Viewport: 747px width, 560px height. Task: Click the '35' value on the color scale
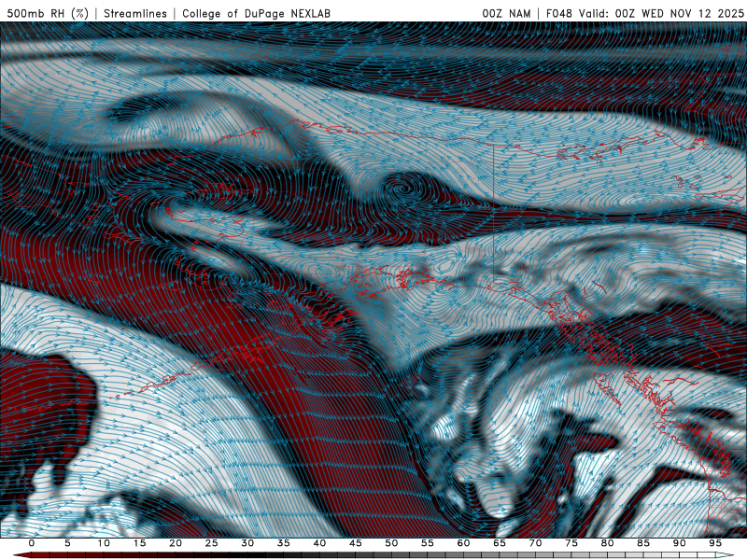[284, 543]
